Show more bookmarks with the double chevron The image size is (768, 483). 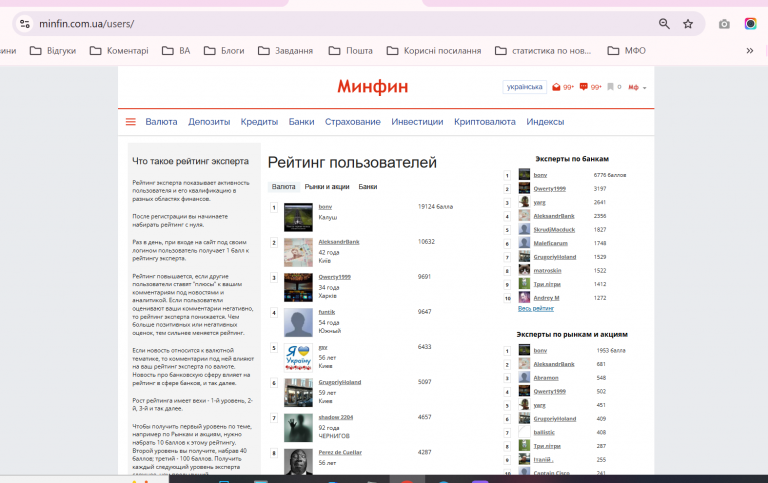click(x=749, y=50)
